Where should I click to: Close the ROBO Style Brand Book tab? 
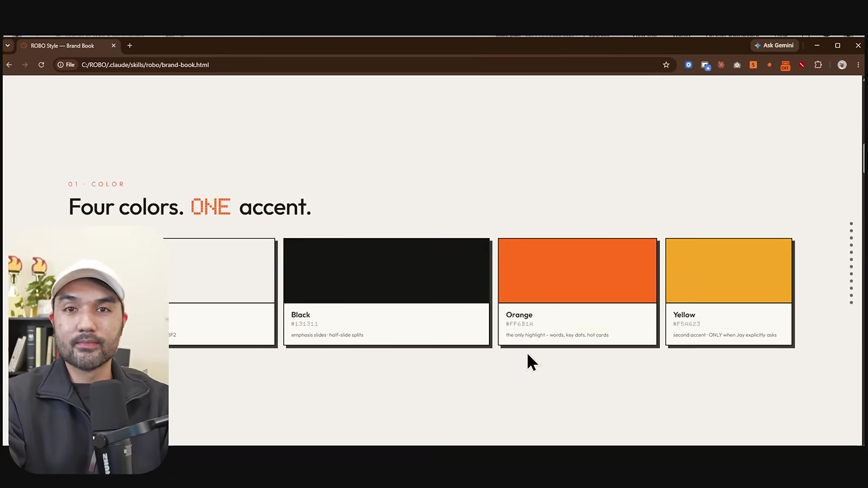click(113, 45)
